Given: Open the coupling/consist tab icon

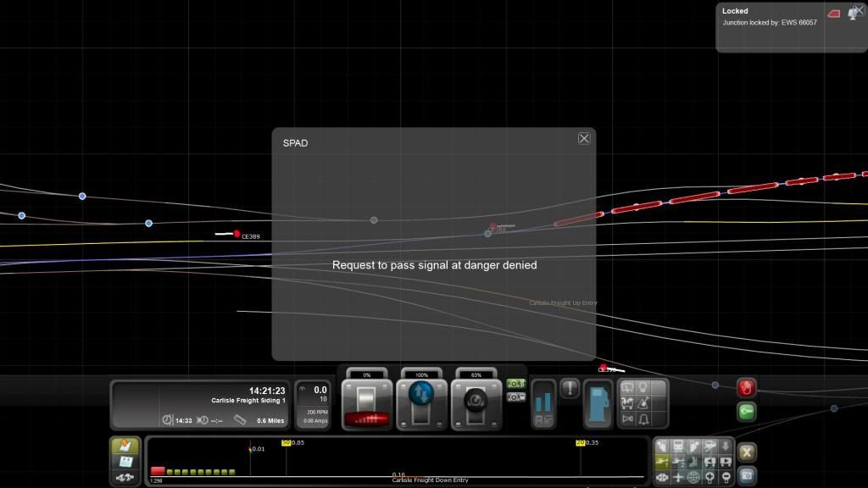Looking at the screenshot, I should pyautogui.click(x=125, y=478).
